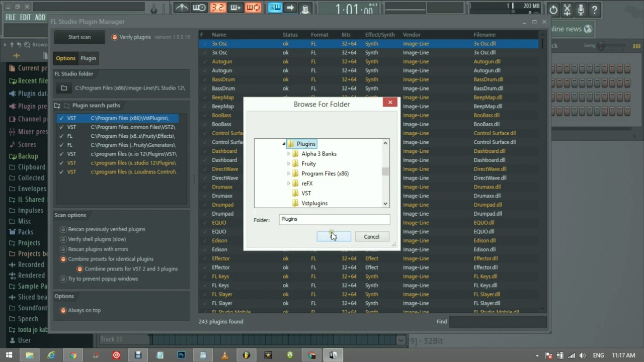
Task: Expand the Program Files (x86) tree folder
Action: (x=289, y=173)
